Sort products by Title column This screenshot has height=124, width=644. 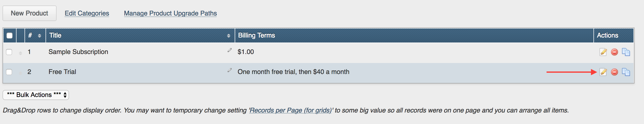point(228,36)
